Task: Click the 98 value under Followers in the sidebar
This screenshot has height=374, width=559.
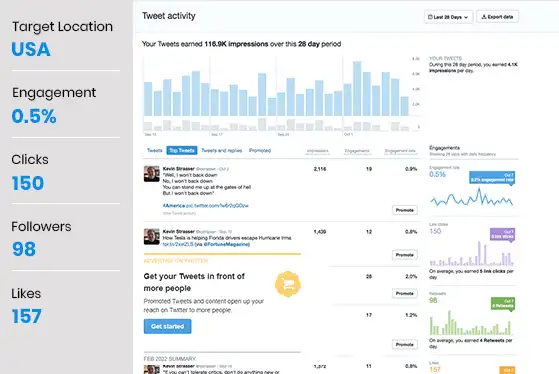Action: click(x=24, y=249)
